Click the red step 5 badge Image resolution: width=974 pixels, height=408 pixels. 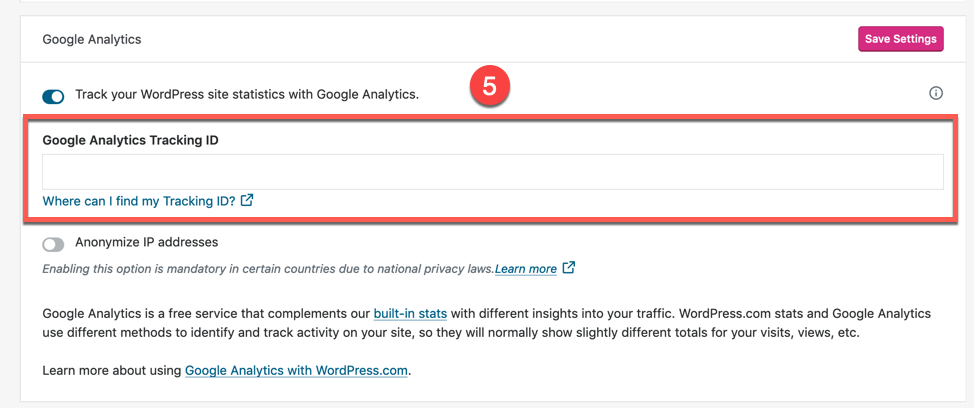tap(489, 88)
